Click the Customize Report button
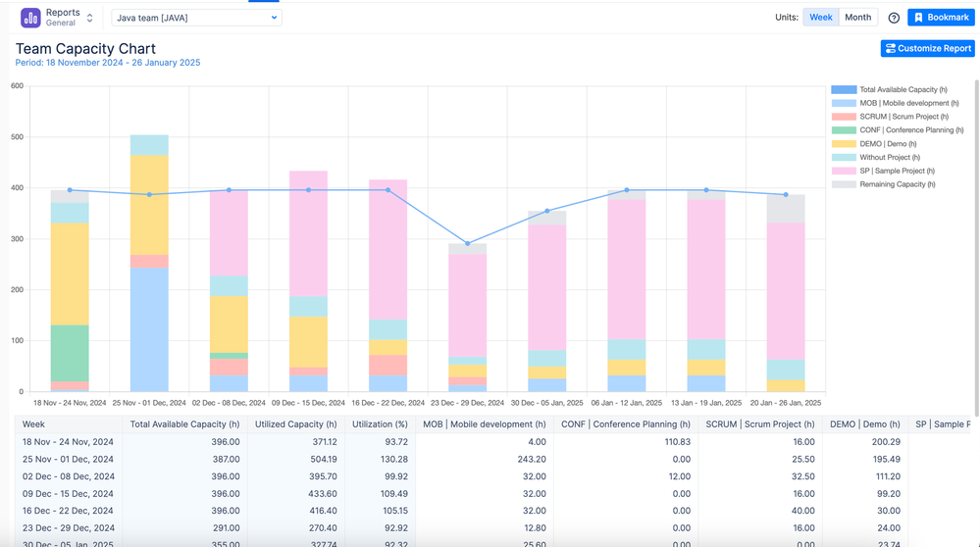980x547 pixels. 927,48
